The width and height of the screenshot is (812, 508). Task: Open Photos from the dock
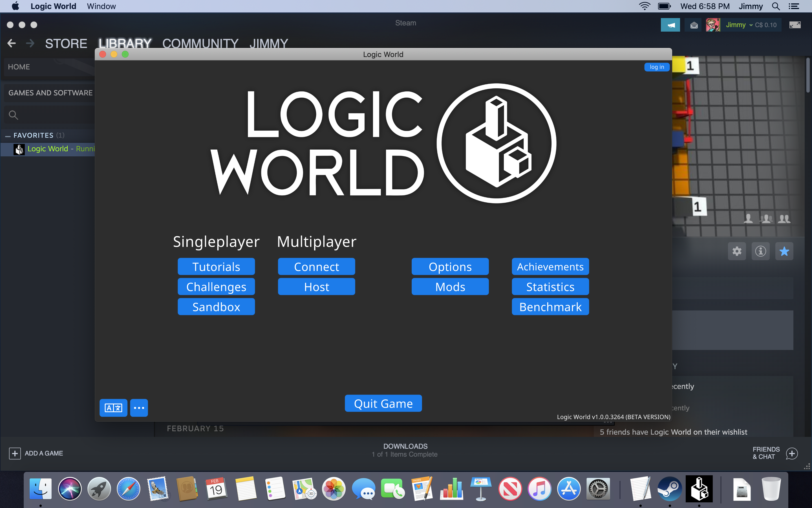tap(334, 489)
